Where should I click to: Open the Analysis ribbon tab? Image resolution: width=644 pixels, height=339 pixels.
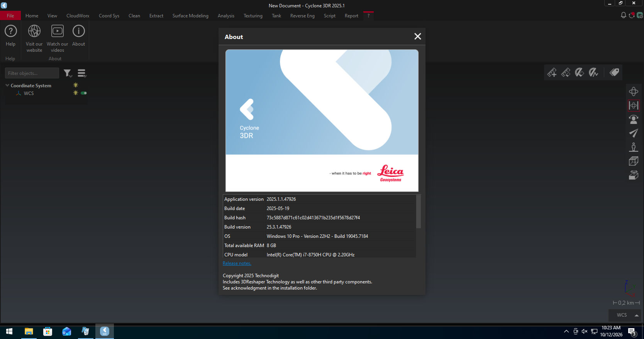click(226, 16)
